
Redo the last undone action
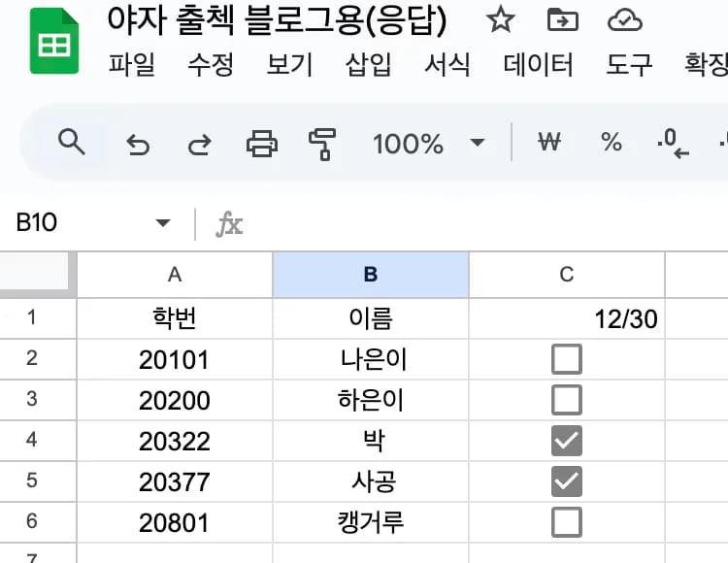coord(199,145)
